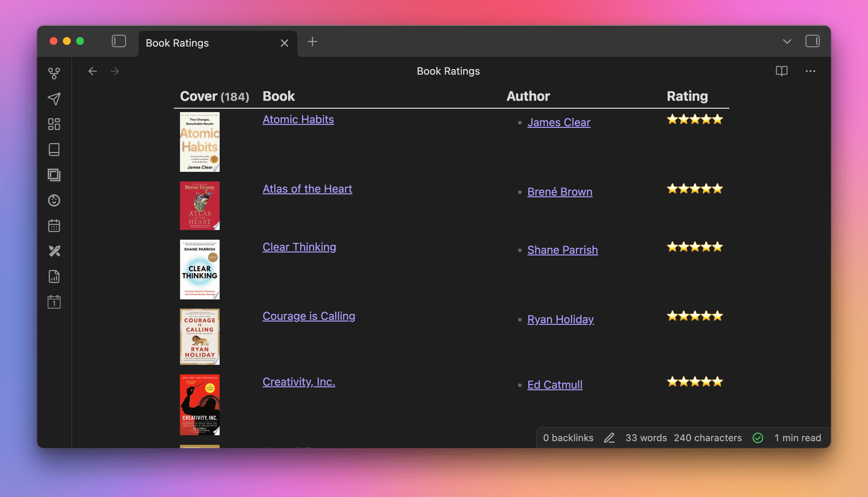868x497 pixels.
Task: Open the Atlas of the Heart link
Action: point(307,189)
